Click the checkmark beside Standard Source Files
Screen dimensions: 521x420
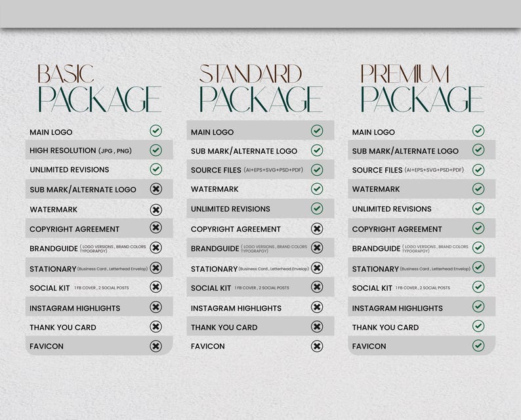click(317, 170)
